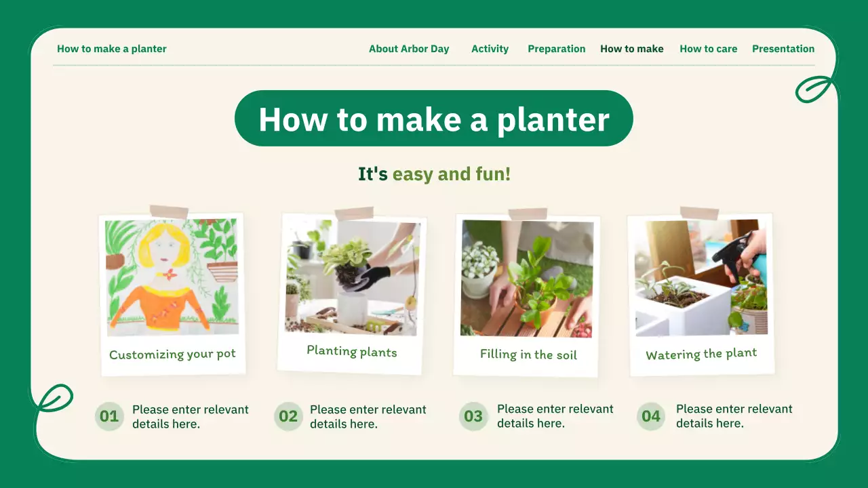Open the About Arbor Day section
Screen dimensions: 868x488
(x=409, y=49)
